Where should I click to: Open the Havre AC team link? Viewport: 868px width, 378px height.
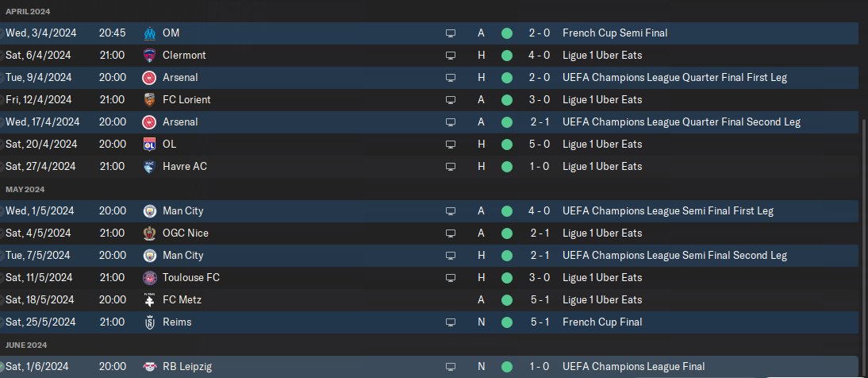click(185, 166)
